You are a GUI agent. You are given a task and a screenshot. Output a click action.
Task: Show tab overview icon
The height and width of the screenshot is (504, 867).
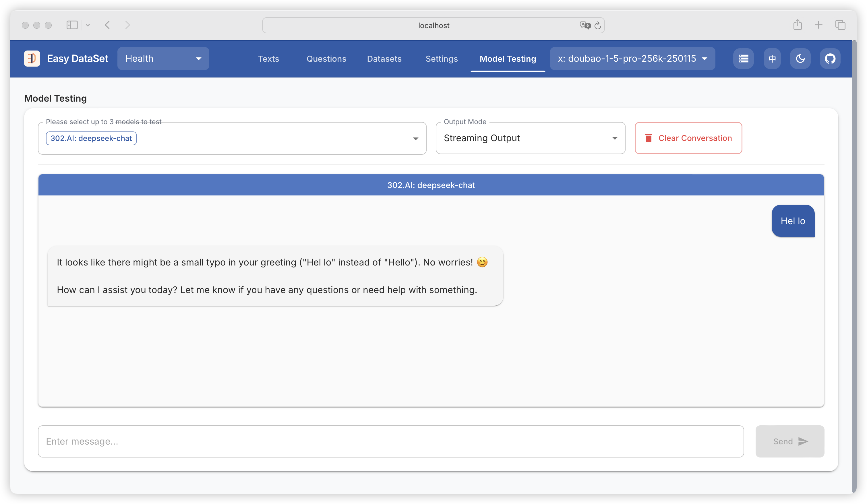click(840, 25)
